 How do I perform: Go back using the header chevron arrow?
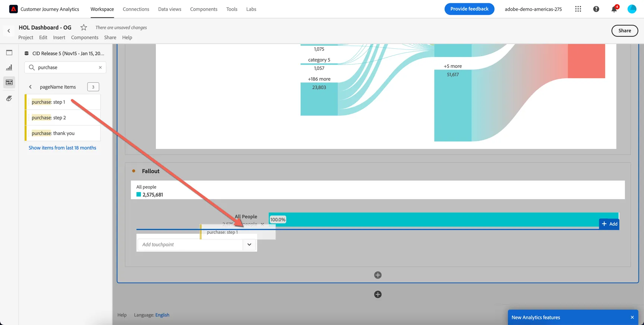(9, 31)
